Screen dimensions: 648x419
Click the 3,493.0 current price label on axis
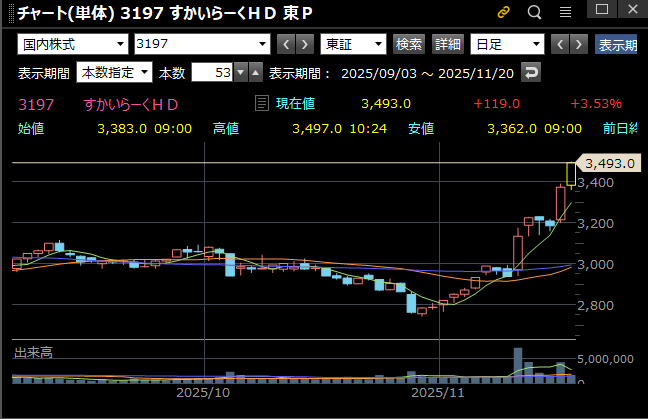pos(610,163)
